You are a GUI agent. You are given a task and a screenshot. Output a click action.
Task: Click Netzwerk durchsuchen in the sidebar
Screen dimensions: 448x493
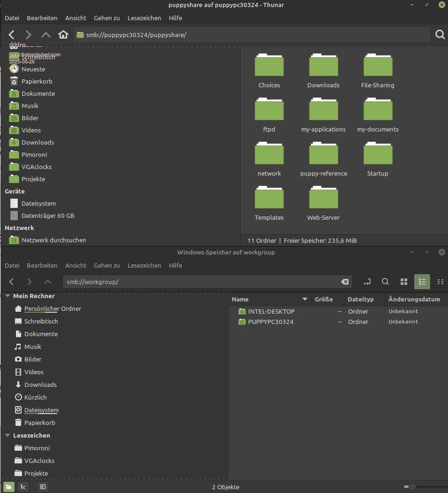(x=53, y=240)
